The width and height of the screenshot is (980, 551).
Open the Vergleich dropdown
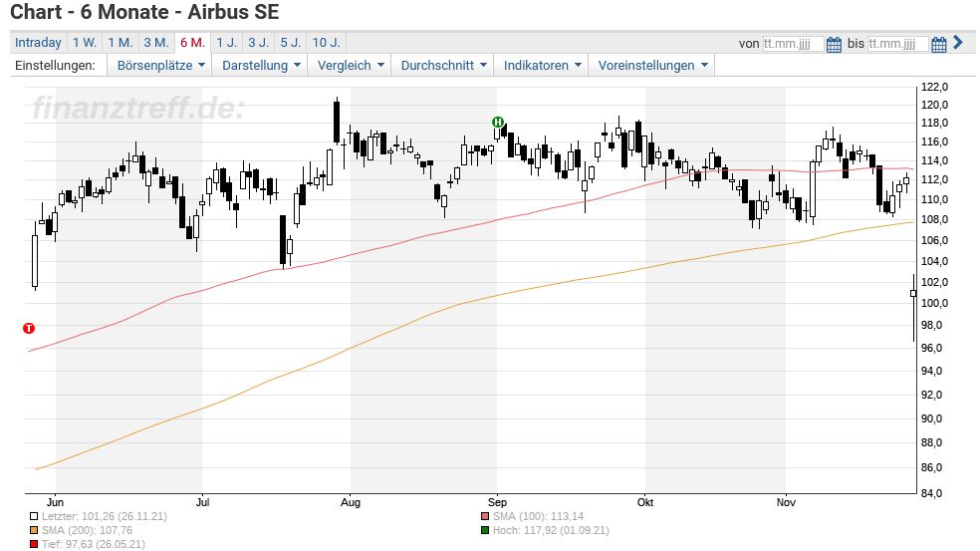(350, 65)
